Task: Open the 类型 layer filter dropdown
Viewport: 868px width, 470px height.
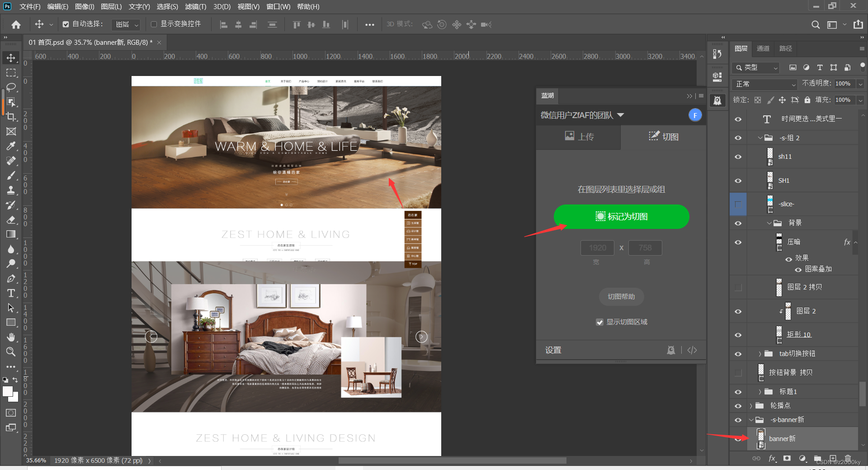Action: [755, 67]
